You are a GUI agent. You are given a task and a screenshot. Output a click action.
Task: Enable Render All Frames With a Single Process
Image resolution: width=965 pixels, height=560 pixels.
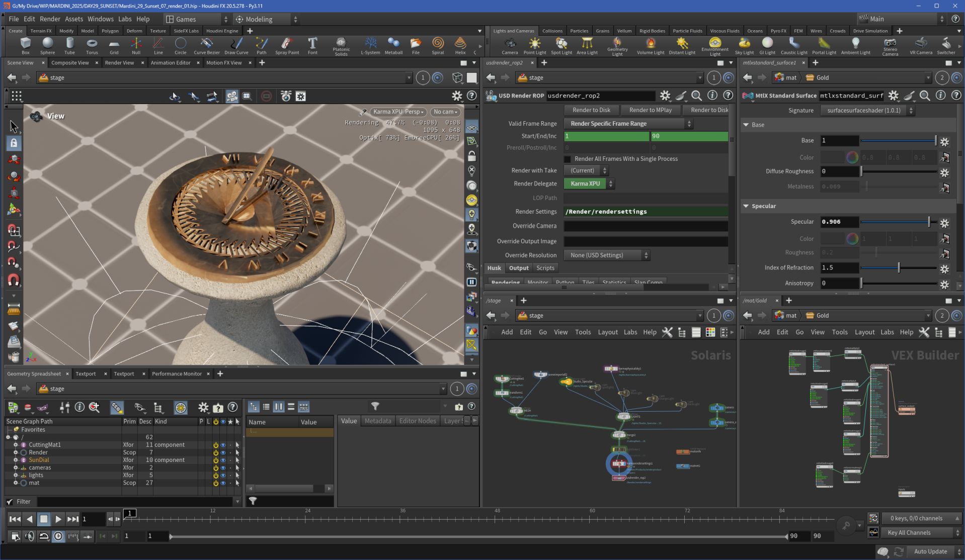[x=568, y=159]
